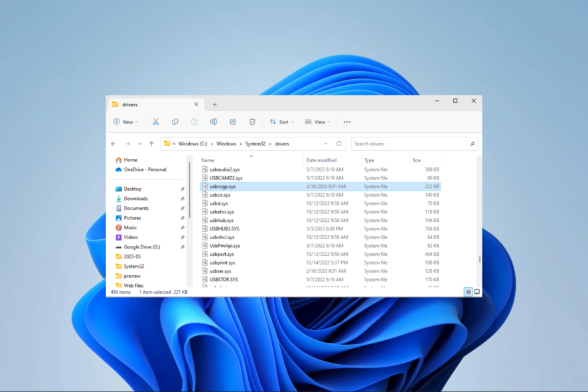Expand the New menu
The width and height of the screenshot is (588, 392).
click(x=126, y=122)
